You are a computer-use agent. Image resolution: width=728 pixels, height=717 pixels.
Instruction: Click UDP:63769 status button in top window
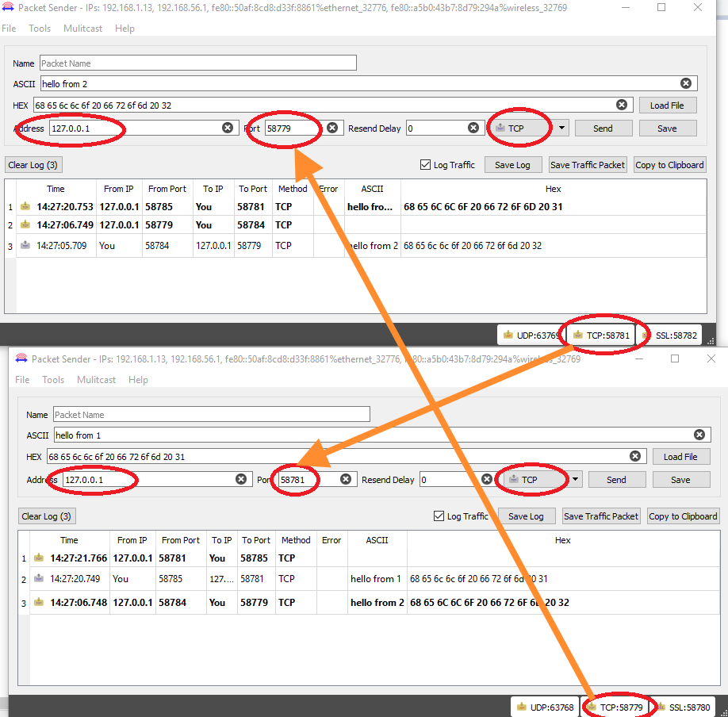(x=531, y=335)
